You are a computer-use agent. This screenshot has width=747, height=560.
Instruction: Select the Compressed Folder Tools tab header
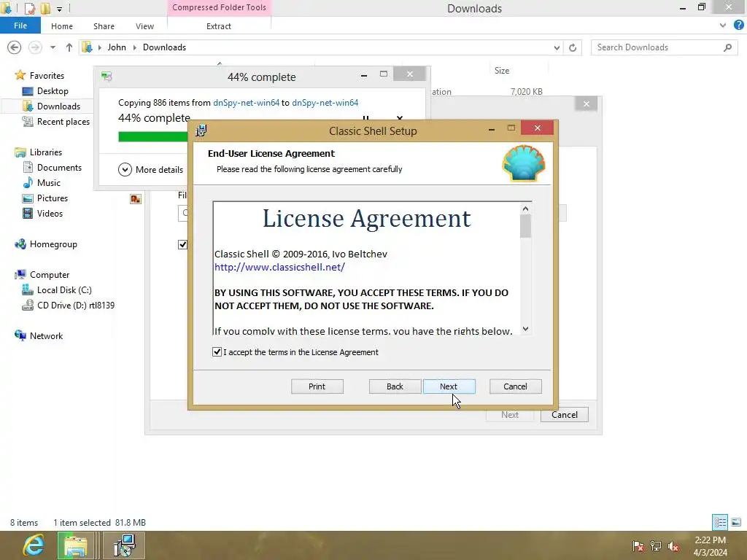219,7
